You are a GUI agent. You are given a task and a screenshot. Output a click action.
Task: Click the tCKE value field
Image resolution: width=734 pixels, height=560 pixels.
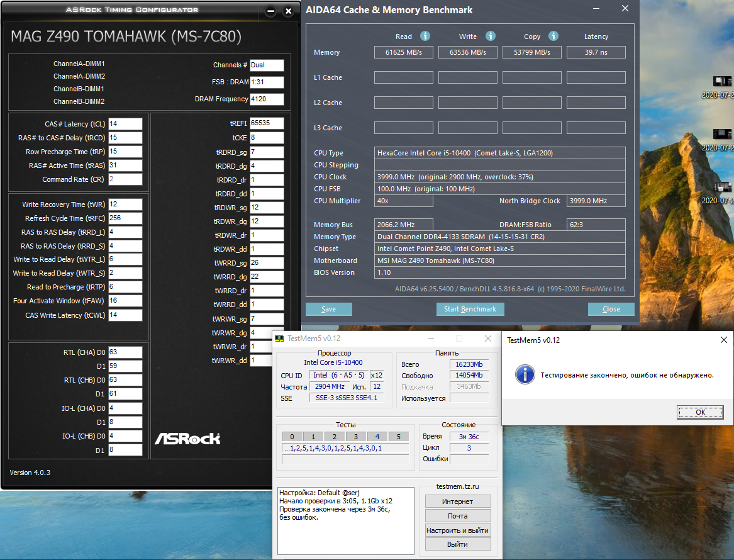click(x=266, y=138)
